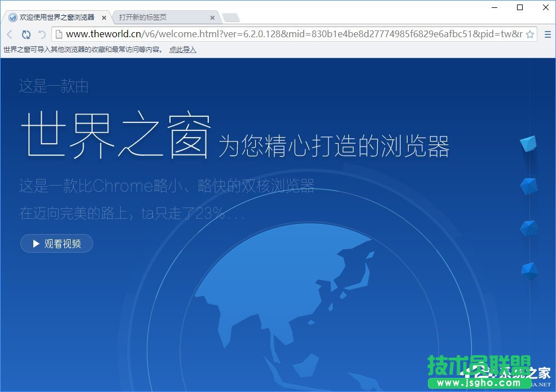The image size is (556, 392).
Task: Bookmark page with the star icon
Action: (530, 34)
